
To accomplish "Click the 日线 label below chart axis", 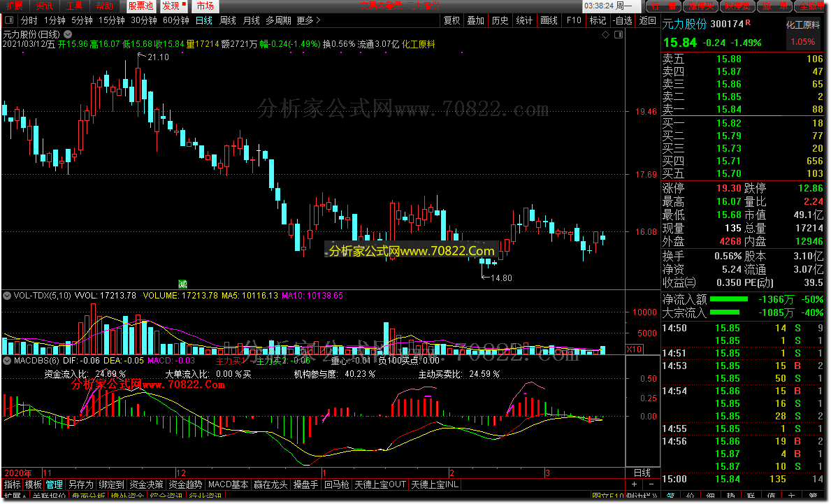I will click(642, 473).
